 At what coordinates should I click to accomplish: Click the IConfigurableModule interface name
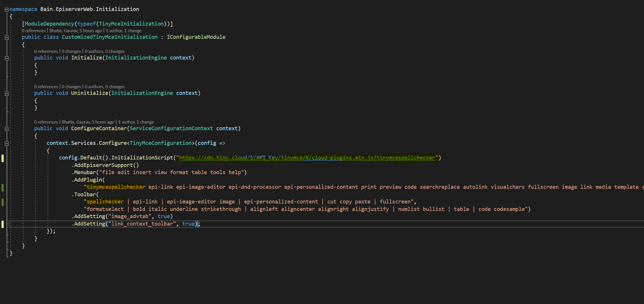click(x=196, y=37)
